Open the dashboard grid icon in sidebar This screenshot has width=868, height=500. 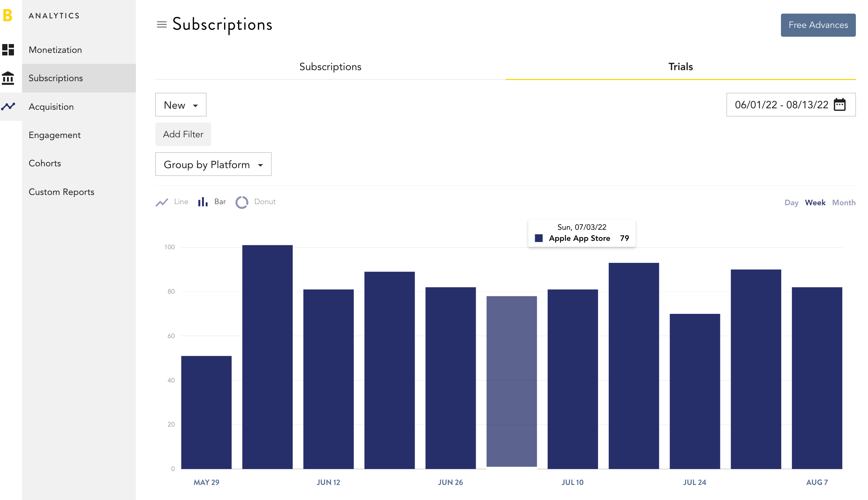[8, 50]
